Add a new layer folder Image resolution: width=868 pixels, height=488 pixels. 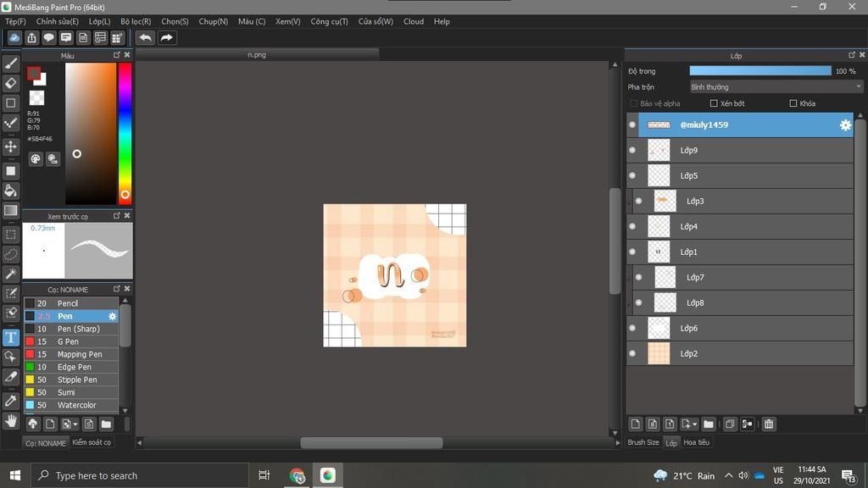pos(708,424)
